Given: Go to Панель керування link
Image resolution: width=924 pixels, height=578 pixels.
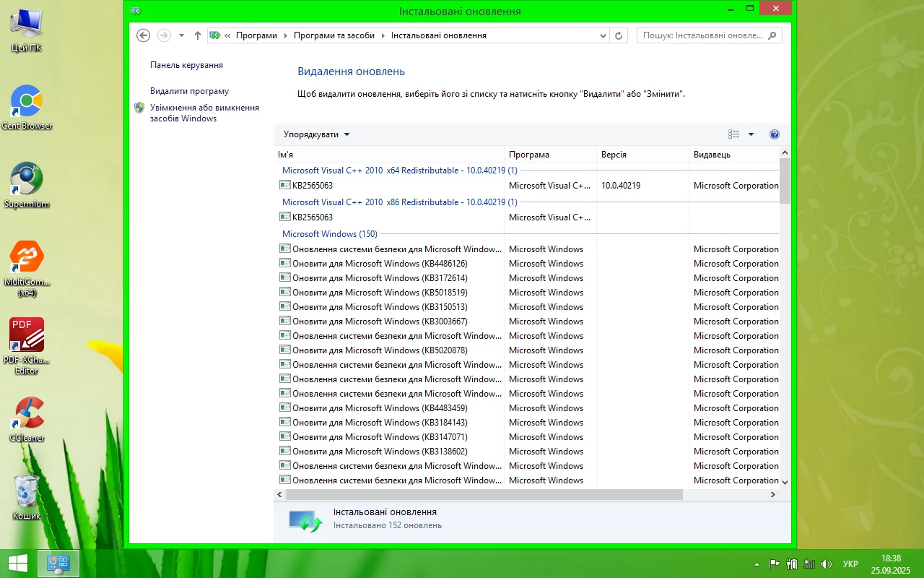Looking at the screenshot, I should [186, 65].
